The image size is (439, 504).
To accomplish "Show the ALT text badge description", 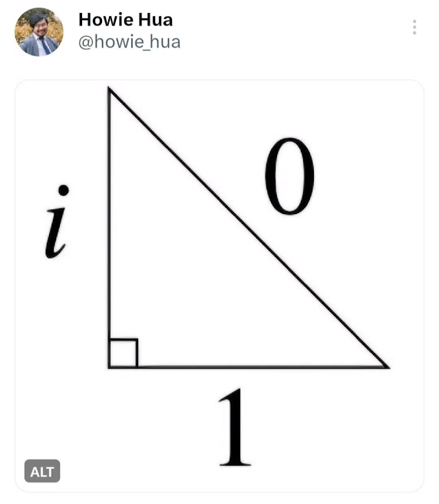I will click(x=42, y=471).
